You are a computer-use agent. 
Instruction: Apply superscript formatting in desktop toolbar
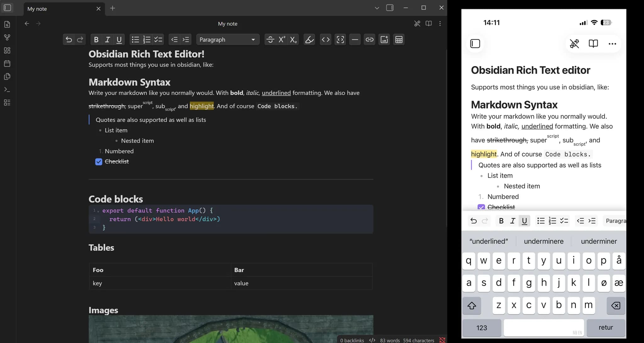point(282,40)
